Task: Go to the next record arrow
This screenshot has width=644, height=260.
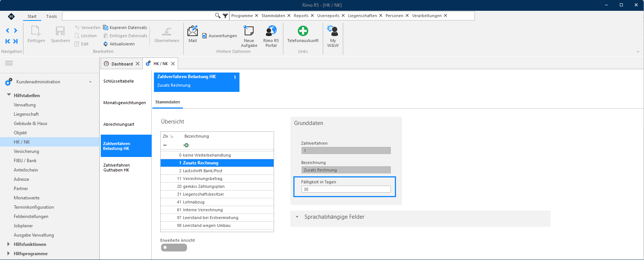Action: point(16,31)
